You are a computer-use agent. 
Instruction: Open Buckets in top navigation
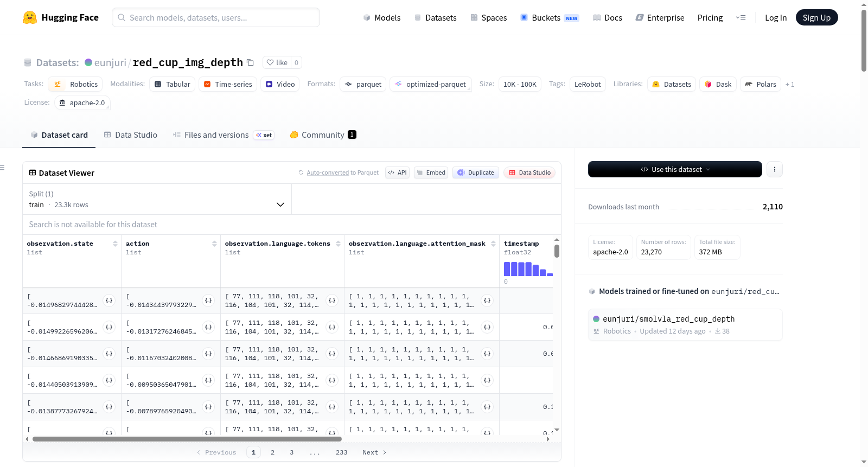point(550,17)
